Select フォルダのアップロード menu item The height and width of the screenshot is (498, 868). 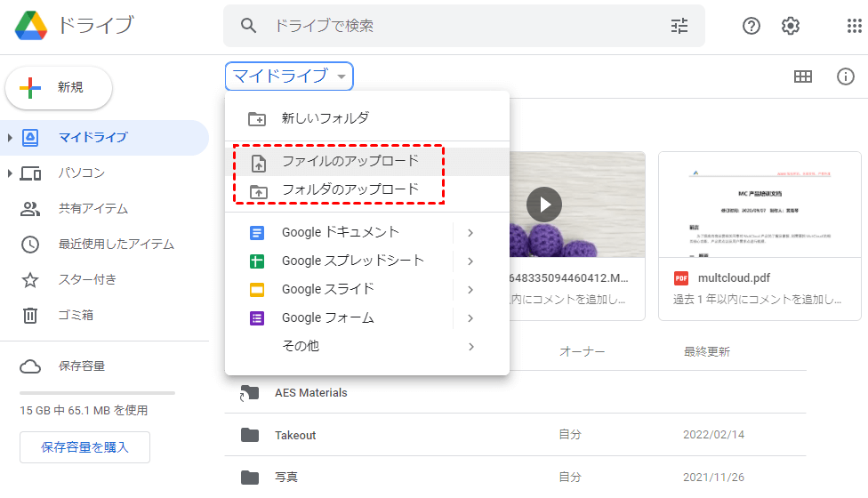350,190
